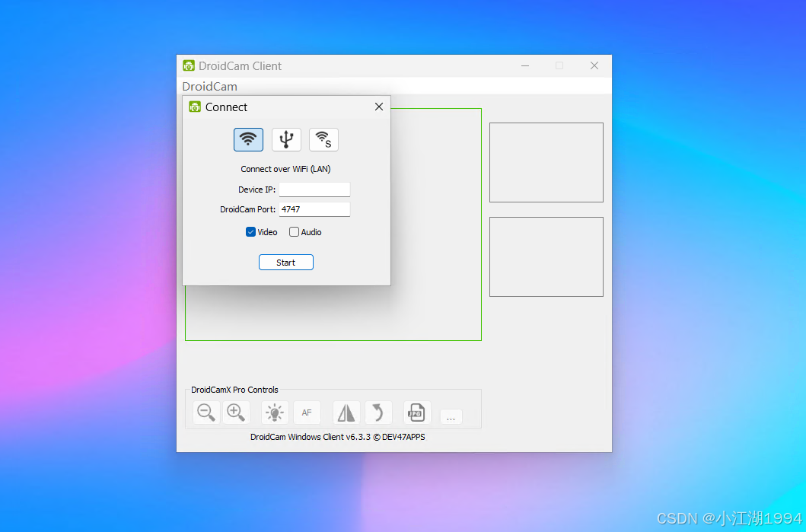Click the mirror flip video icon
The height and width of the screenshot is (532, 806).
tap(346, 413)
